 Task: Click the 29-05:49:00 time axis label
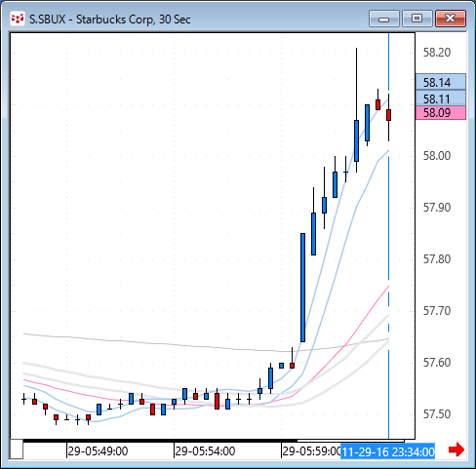coord(98,451)
